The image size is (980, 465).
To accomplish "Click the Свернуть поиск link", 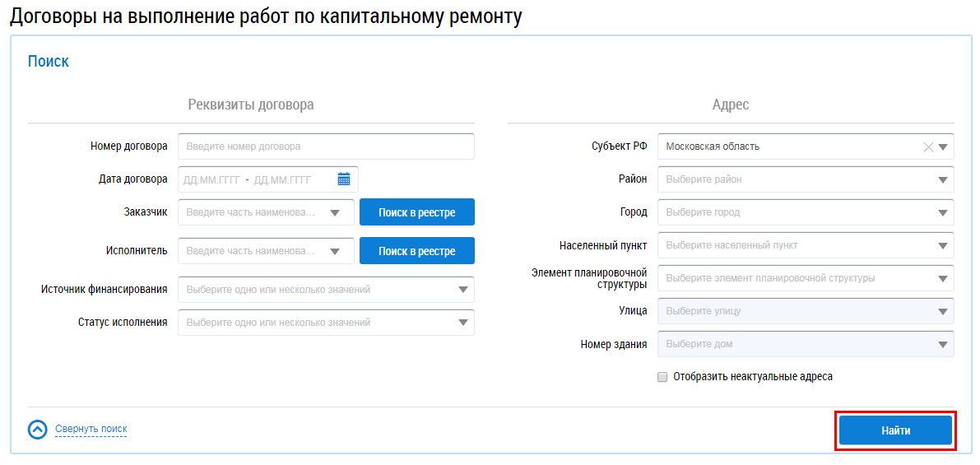I will tap(91, 429).
